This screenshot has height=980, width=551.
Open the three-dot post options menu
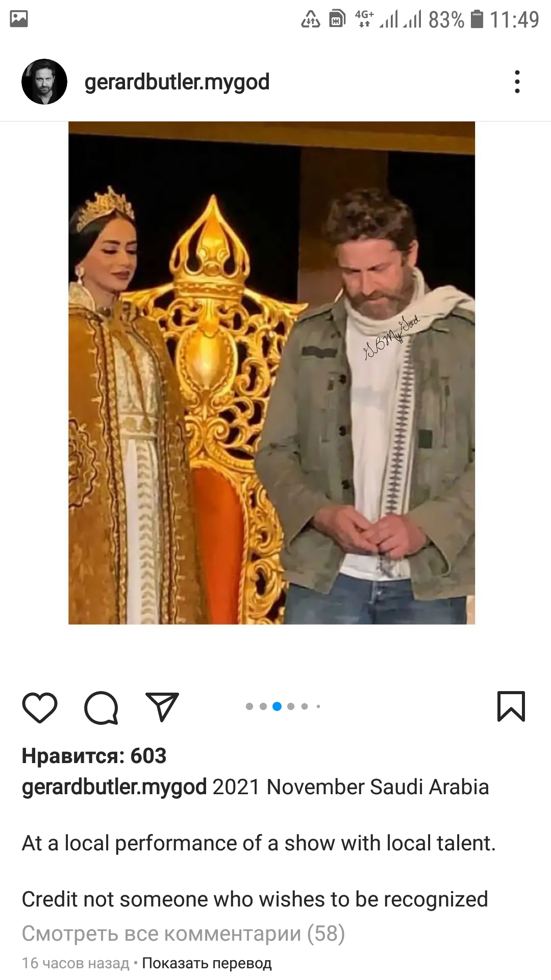[517, 82]
